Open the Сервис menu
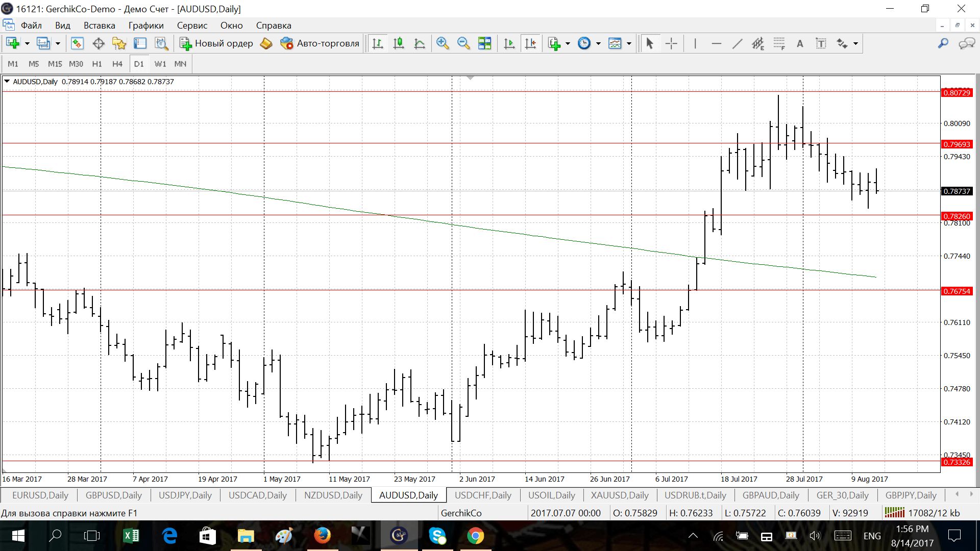Screen dimensions: 980x551 (192, 26)
